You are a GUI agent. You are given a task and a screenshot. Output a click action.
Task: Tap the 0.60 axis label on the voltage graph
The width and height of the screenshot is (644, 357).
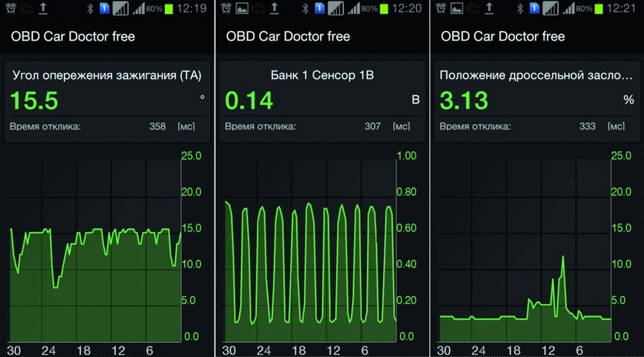pos(407,228)
